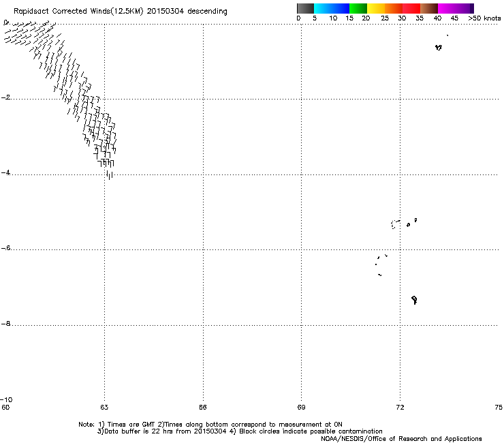Click the cyan-blue 5-15 knots color segment

tap(332, 8)
